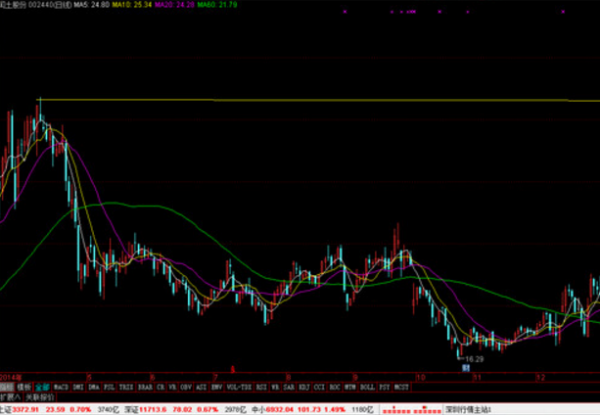Select the TRIX indicator tab
This screenshot has height=415, width=600.
coord(126,387)
